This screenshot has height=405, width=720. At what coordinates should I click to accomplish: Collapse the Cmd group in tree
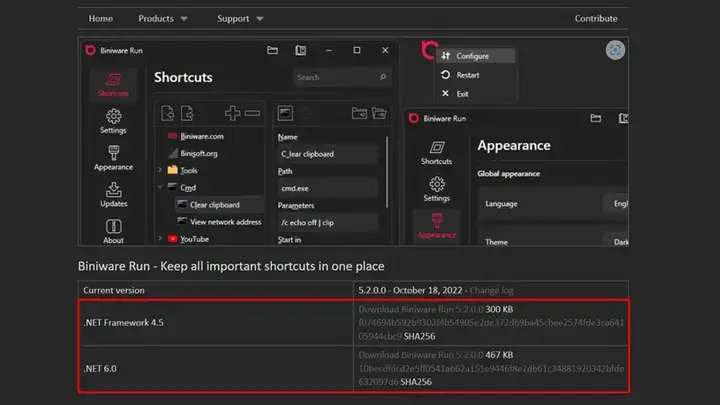point(160,187)
